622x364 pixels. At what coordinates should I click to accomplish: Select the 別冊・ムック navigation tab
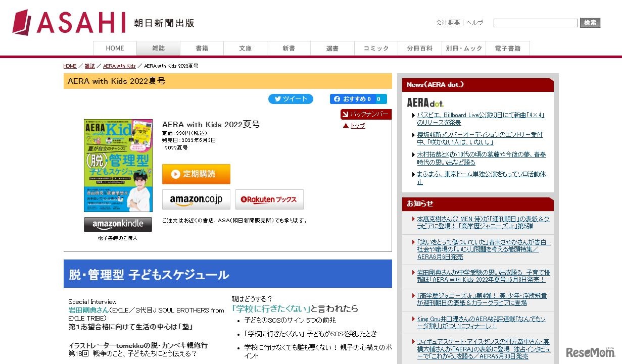pyautogui.click(x=464, y=48)
